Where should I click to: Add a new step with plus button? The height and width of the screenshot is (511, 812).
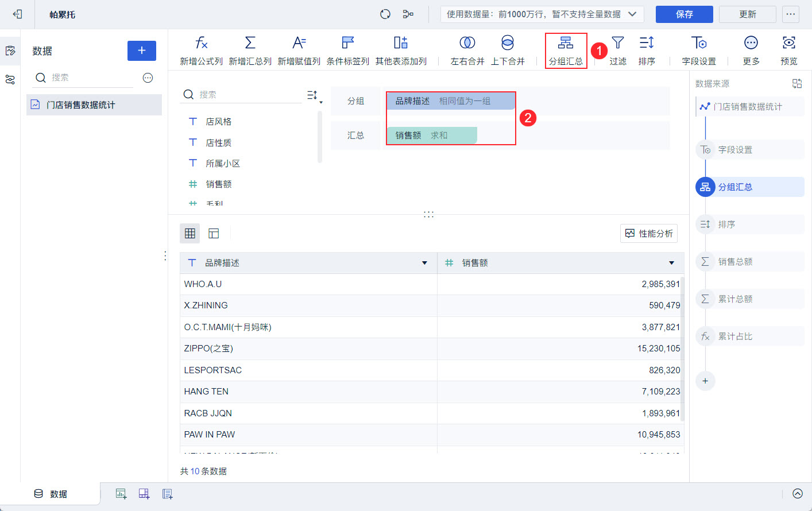coord(705,381)
